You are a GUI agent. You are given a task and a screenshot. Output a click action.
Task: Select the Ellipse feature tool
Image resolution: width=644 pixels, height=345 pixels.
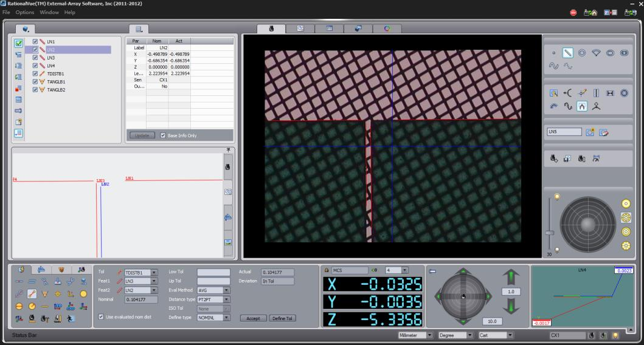[611, 53]
